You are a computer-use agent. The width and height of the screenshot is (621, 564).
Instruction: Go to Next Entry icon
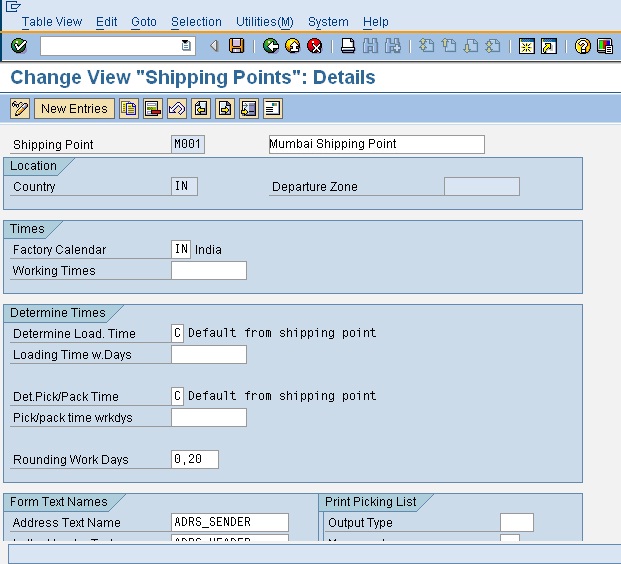click(x=225, y=109)
